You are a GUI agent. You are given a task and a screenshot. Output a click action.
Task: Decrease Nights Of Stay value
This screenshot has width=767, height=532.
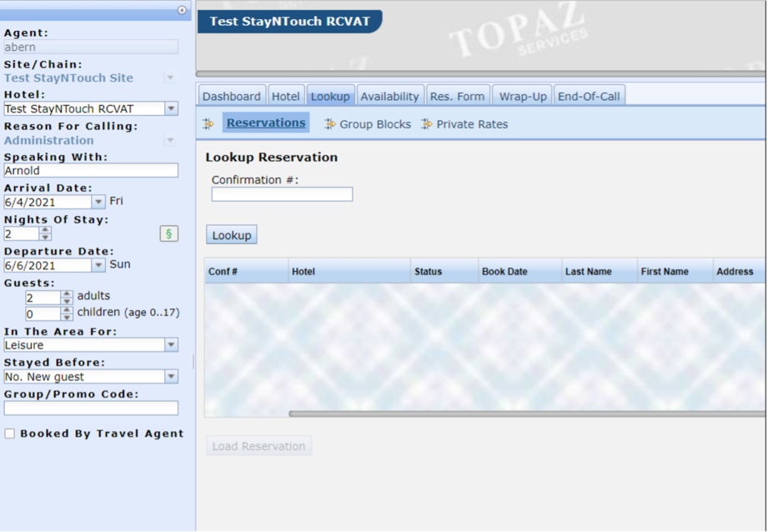click(45, 237)
